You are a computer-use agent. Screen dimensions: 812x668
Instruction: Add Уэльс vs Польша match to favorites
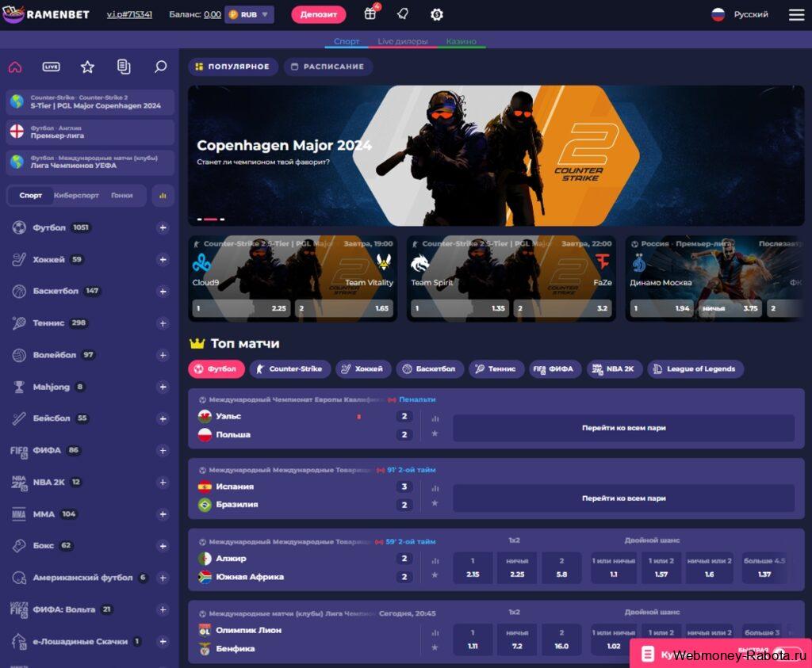(x=435, y=433)
